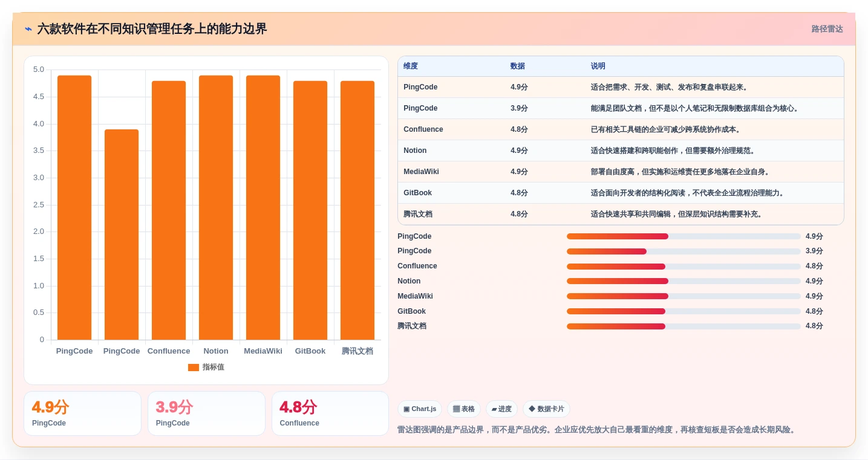Click the title 六款软件在不同知识管理任务上的能力边界
The width and height of the screenshot is (868, 460).
pyautogui.click(x=152, y=29)
